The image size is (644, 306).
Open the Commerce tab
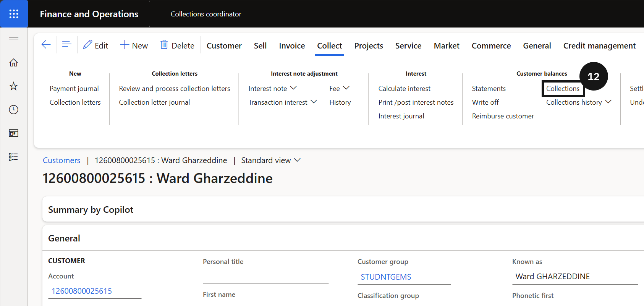(491, 46)
